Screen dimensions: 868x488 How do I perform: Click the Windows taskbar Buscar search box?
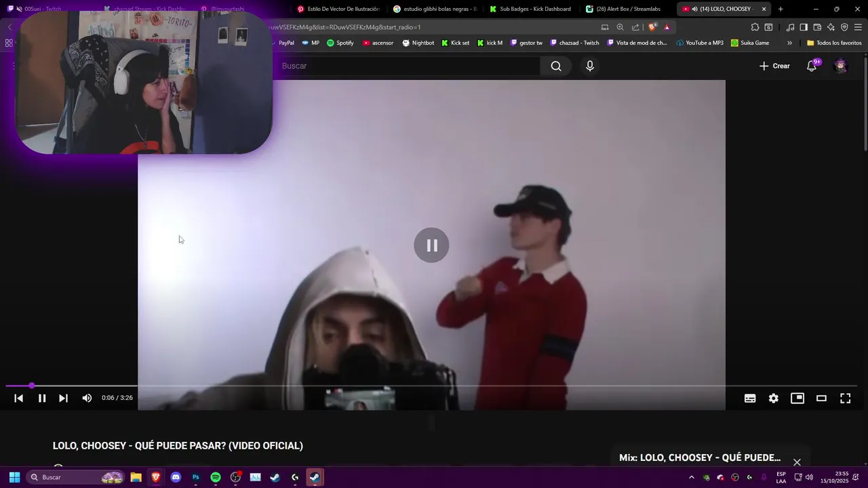(76, 477)
